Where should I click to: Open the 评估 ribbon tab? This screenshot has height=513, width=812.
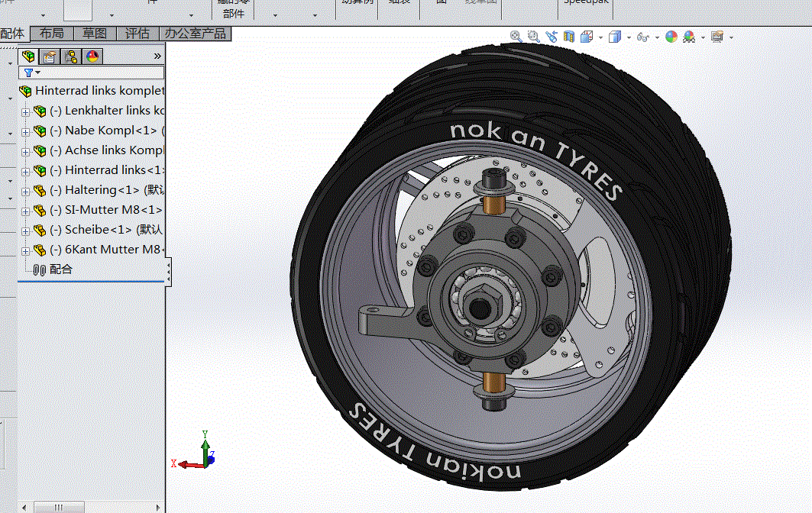click(137, 34)
